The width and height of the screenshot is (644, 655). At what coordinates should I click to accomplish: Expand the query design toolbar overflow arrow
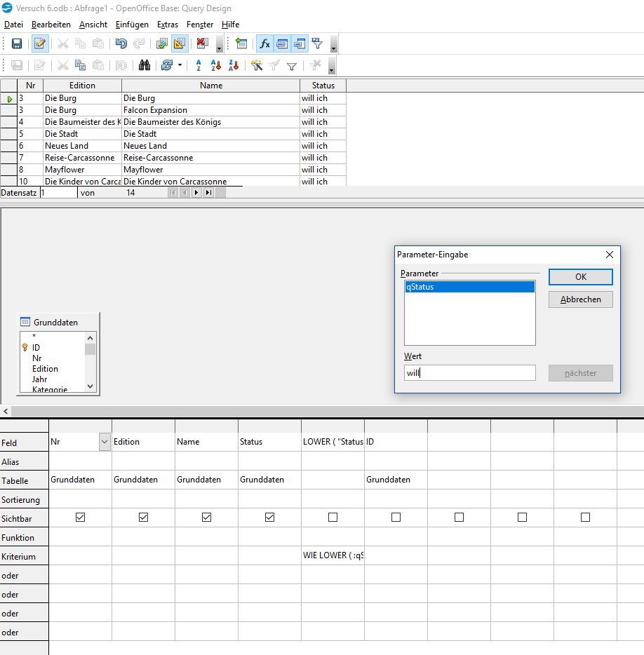click(333, 45)
